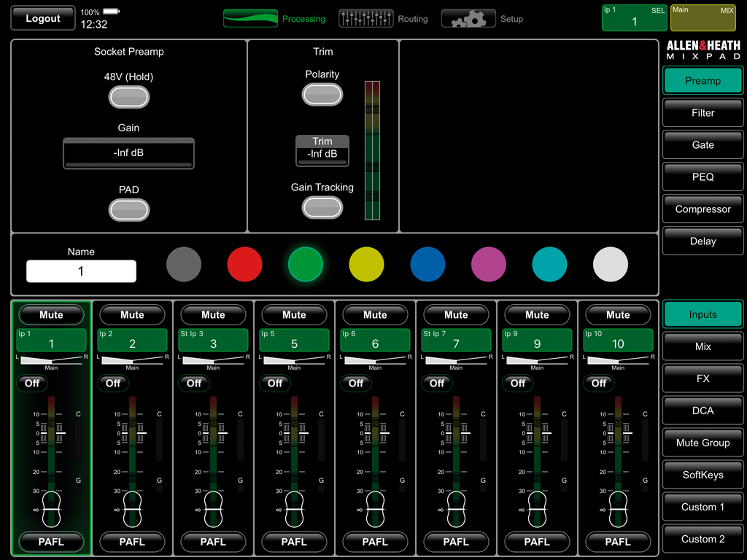Open the Trim value box
The width and height of the screenshot is (747, 560).
click(x=322, y=151)
